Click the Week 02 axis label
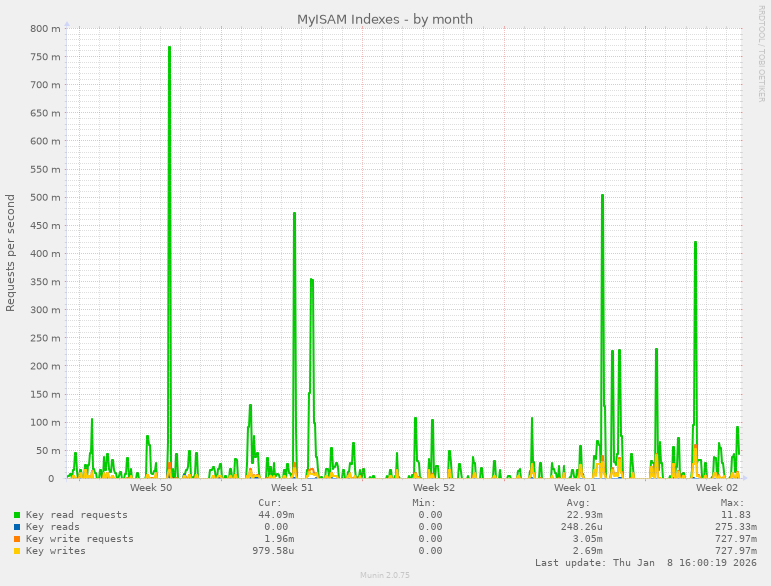The height and width of the screenshot is (586, 771). coord(716,488)
